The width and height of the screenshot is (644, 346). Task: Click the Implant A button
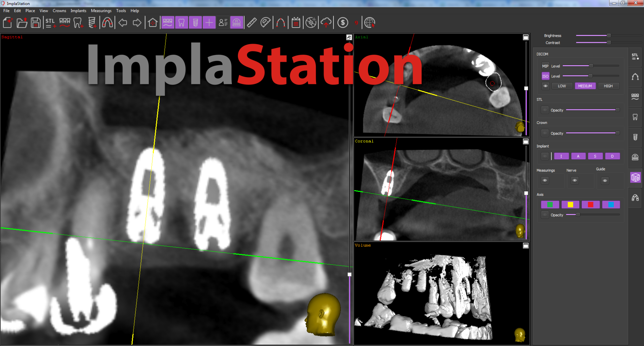coord(578,156)
